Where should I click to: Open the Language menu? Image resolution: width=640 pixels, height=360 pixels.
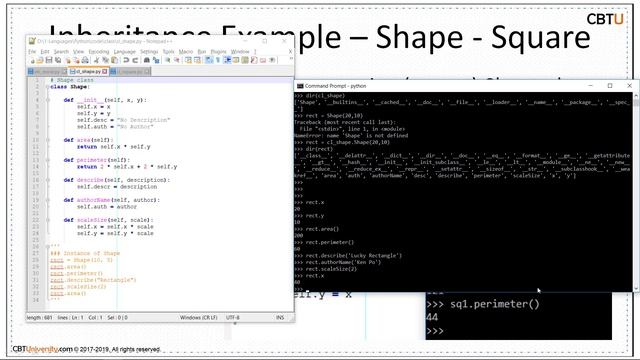[x=124, y=51]
